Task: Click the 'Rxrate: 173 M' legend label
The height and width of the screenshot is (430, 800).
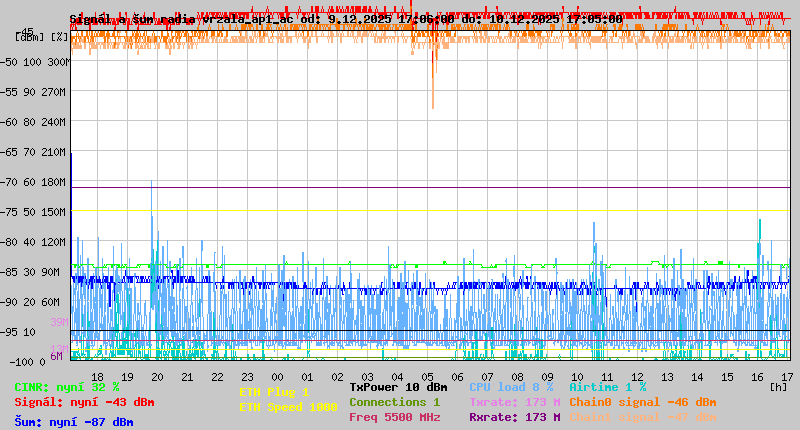Action: [515, 417]
